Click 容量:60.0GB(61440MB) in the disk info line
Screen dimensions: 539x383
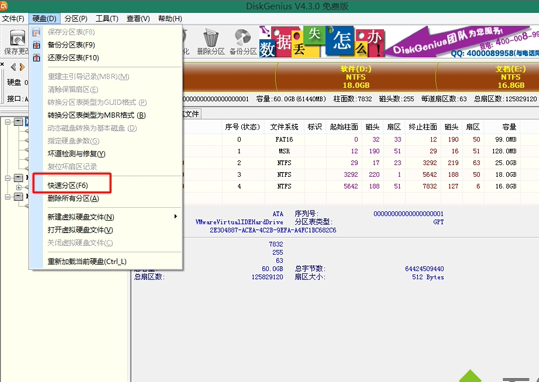pos(291,99)
